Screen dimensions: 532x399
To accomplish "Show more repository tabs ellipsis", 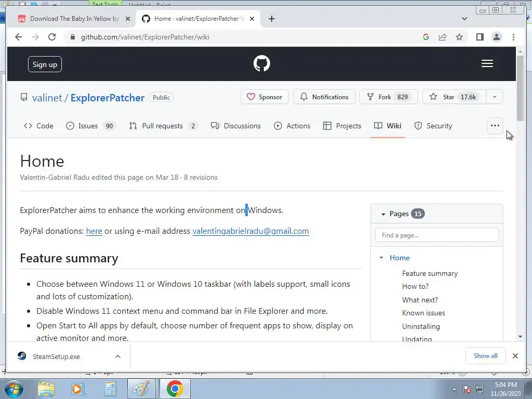I will click(x=495, y=126).
